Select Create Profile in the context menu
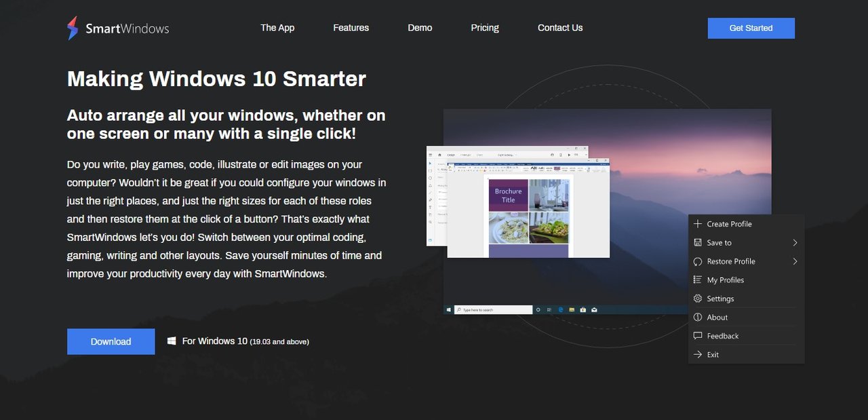Image resolution: width=868 pixels, height=420 pixels. 746,224
